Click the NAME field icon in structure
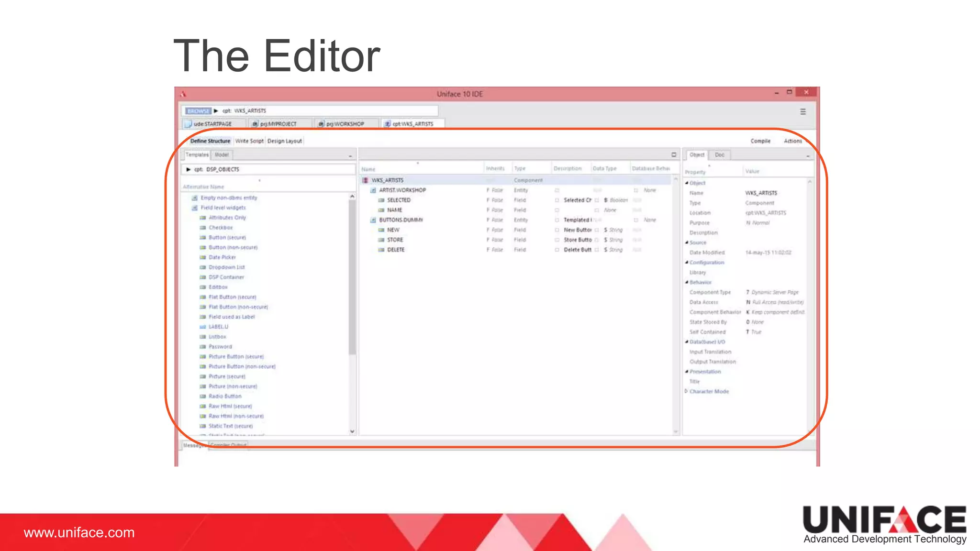This screenshot has height=551, width=980. 381,210
